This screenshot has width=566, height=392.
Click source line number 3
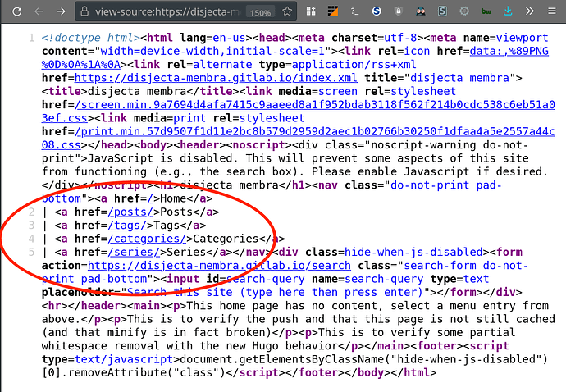pyautogui.click(x=31, y=226)
